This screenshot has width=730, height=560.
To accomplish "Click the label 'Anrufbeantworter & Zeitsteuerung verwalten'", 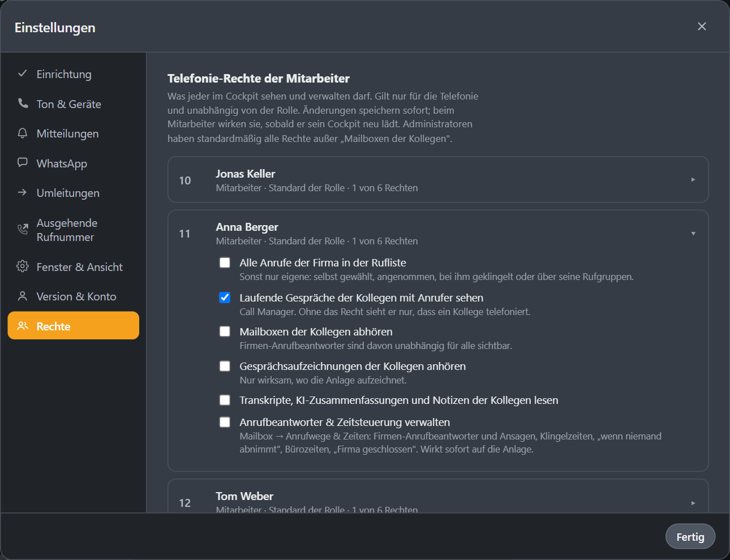I will (x=345, y=422).
